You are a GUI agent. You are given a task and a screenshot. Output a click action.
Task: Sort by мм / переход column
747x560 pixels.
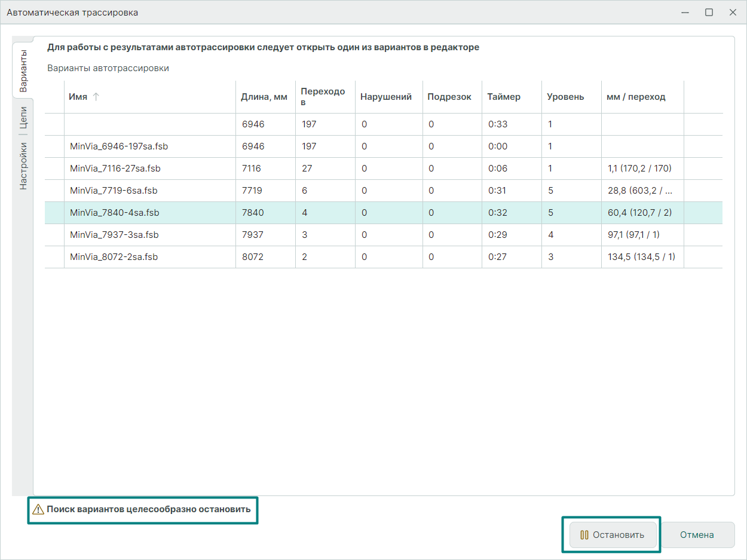pyautogui.click(x=635, y=97)
